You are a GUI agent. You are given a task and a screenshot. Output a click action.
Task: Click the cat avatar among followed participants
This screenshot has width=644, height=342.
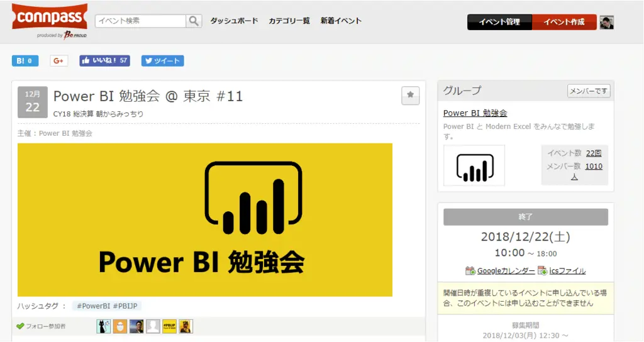coord(104,326)
